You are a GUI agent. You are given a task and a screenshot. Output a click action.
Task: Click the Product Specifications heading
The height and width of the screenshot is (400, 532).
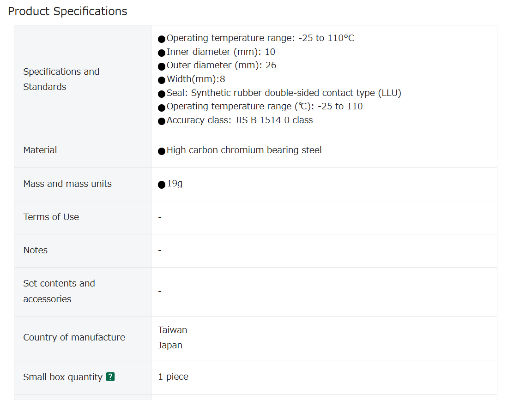pos(67,11)
